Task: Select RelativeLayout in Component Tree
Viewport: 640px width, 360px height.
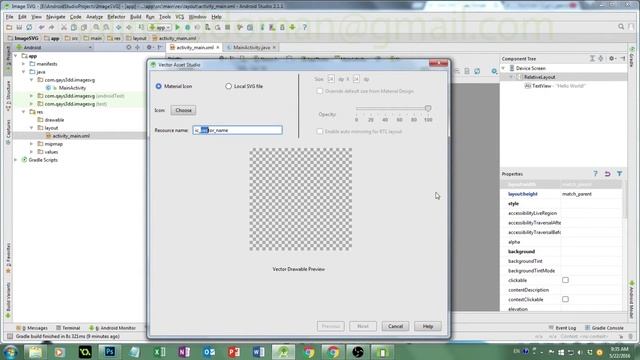Action: [x=540, y=77]
